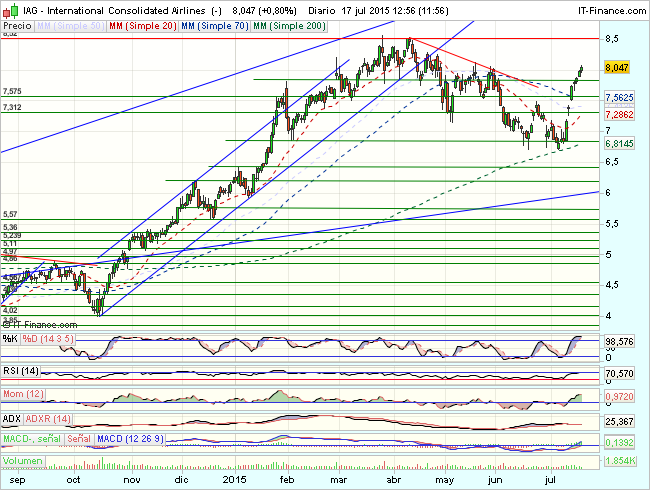Screen dimensions: 650x490
Task: Click the stochastic value tag 98,576
Action: click(621, 342)
